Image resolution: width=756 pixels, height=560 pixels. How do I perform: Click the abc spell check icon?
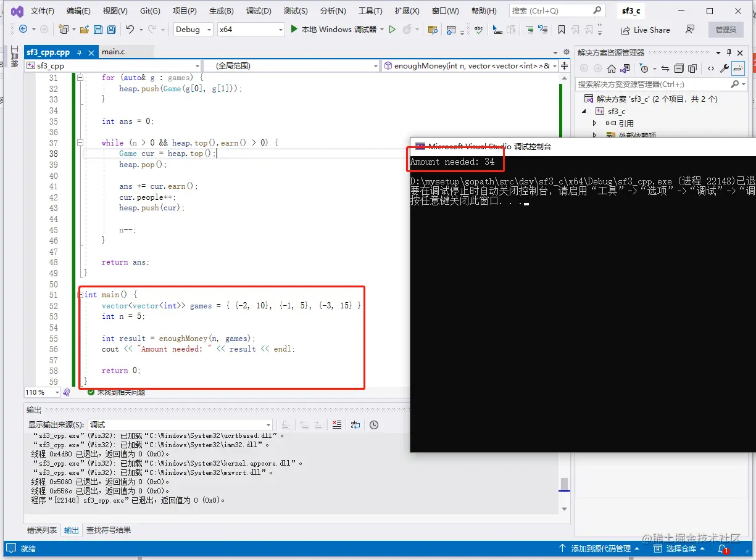click(479, 29)
